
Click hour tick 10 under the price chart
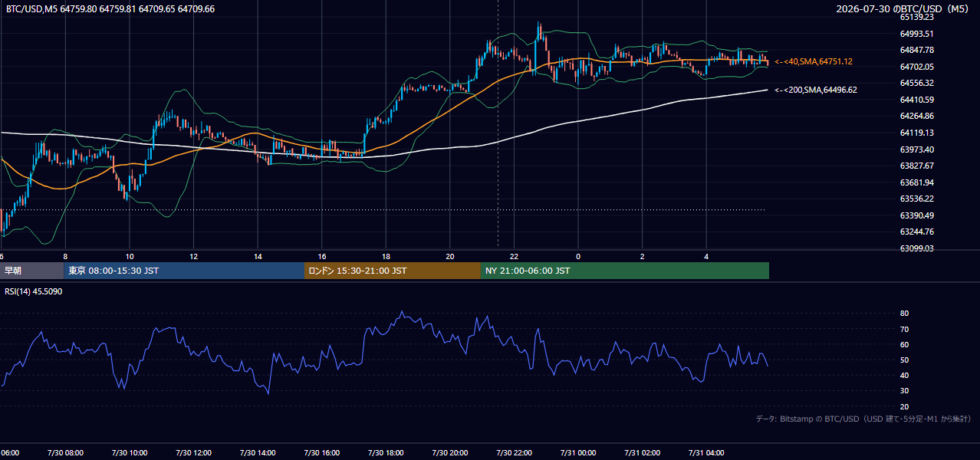tap(130, 256)
